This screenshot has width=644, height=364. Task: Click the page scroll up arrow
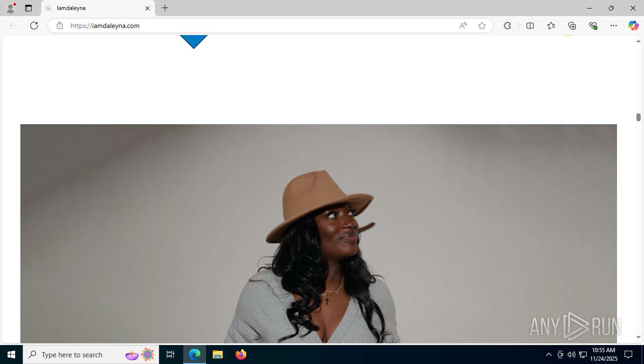[638, 41]
